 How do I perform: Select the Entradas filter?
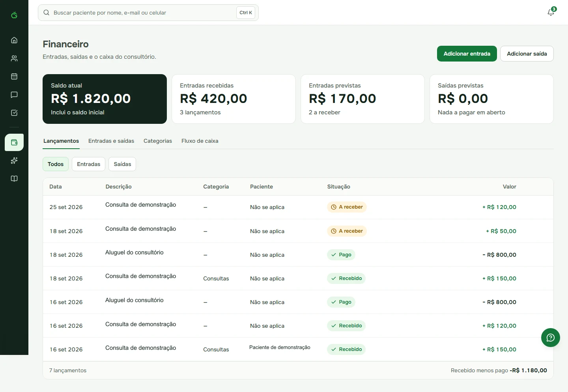click(x=89, y=164)
